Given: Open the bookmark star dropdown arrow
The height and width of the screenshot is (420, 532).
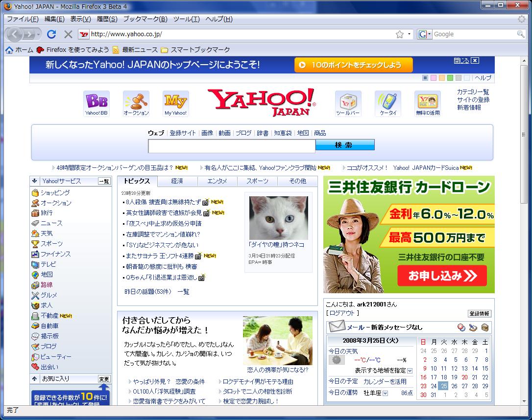Looking at the screenshot, I should (409, 34).
